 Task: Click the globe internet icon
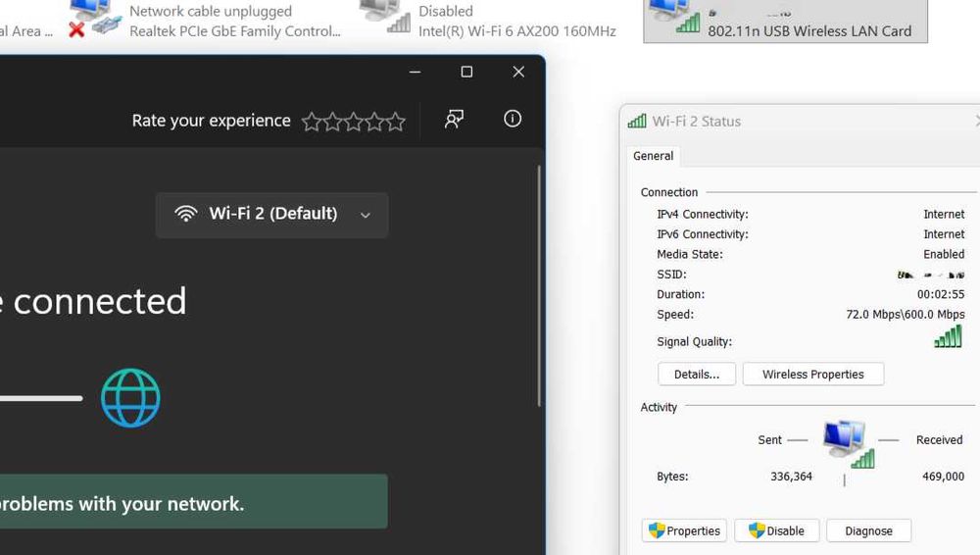pyautogui.click(x=130, y=398)
